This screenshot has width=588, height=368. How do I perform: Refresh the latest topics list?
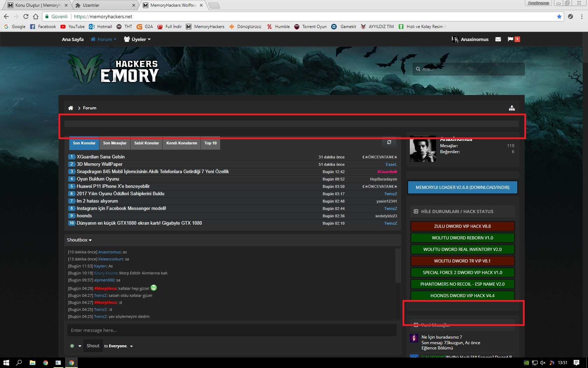click(x=389, y=142)
